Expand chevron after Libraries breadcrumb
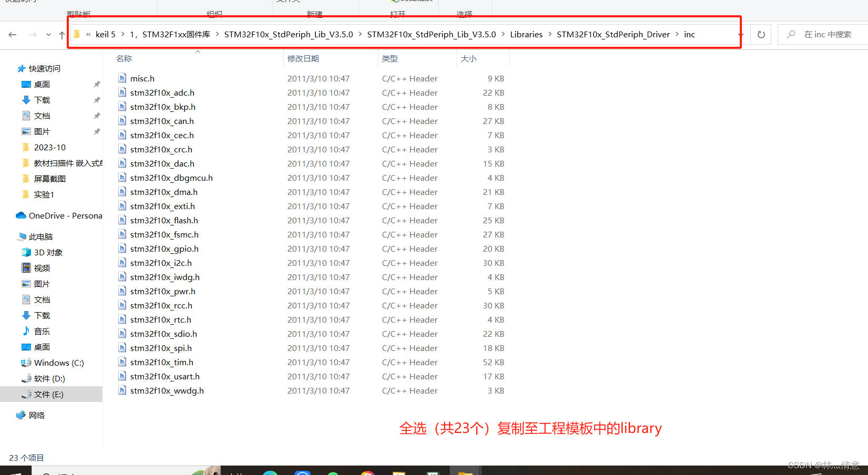Screen dimensions: 868x475 pos(550,34)
